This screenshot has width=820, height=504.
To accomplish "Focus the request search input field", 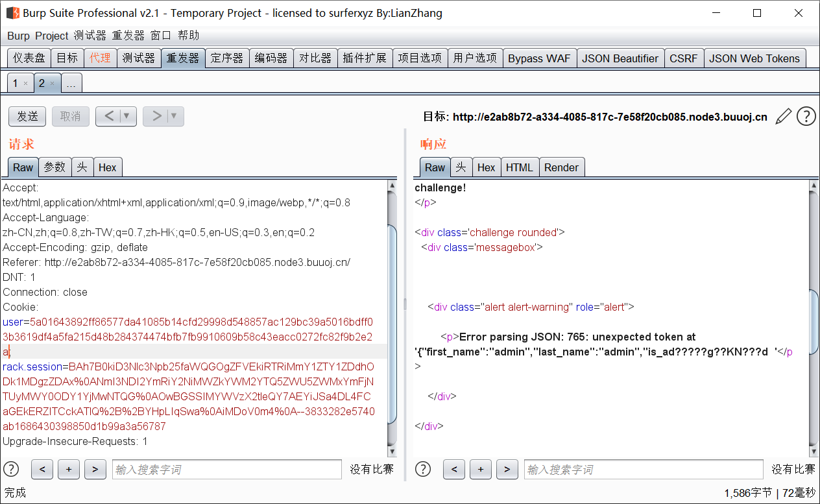I will coord(226,469).
